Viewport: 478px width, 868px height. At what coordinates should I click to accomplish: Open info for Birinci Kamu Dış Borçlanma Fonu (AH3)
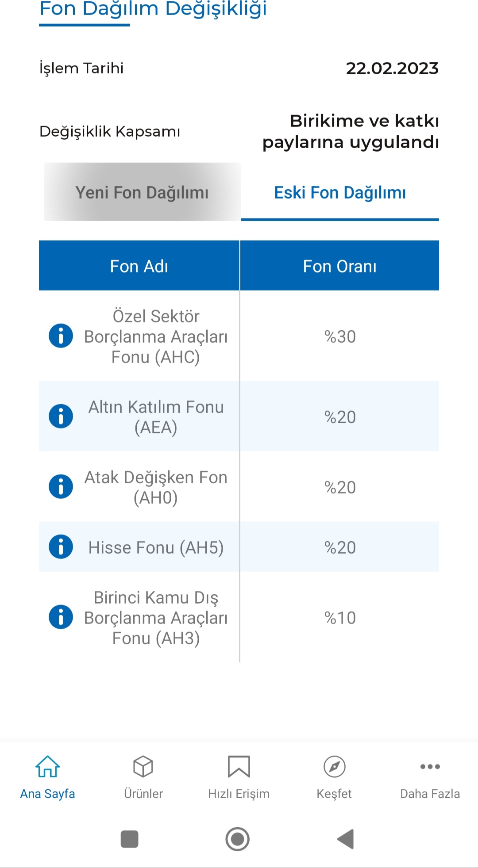point(61,617)
